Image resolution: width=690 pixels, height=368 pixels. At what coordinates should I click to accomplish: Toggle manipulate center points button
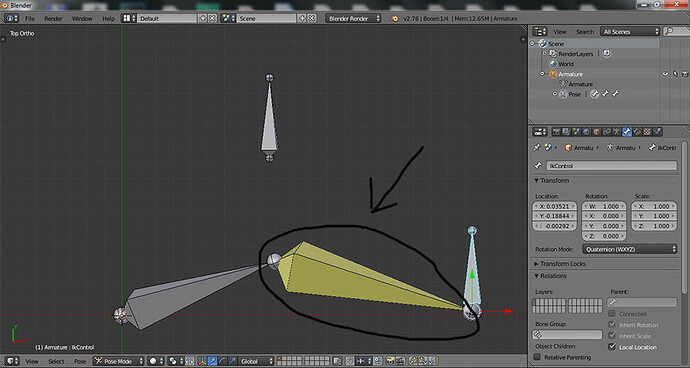point(190,361)
